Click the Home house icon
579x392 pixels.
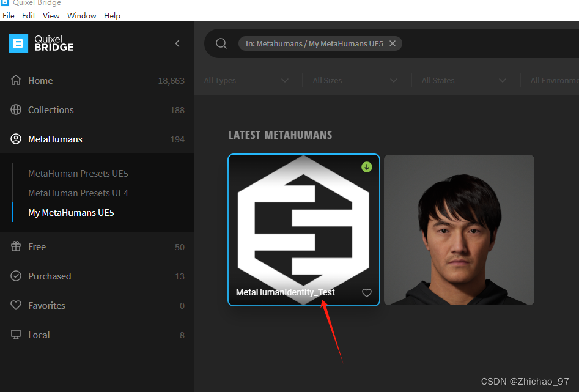(16, 80)
